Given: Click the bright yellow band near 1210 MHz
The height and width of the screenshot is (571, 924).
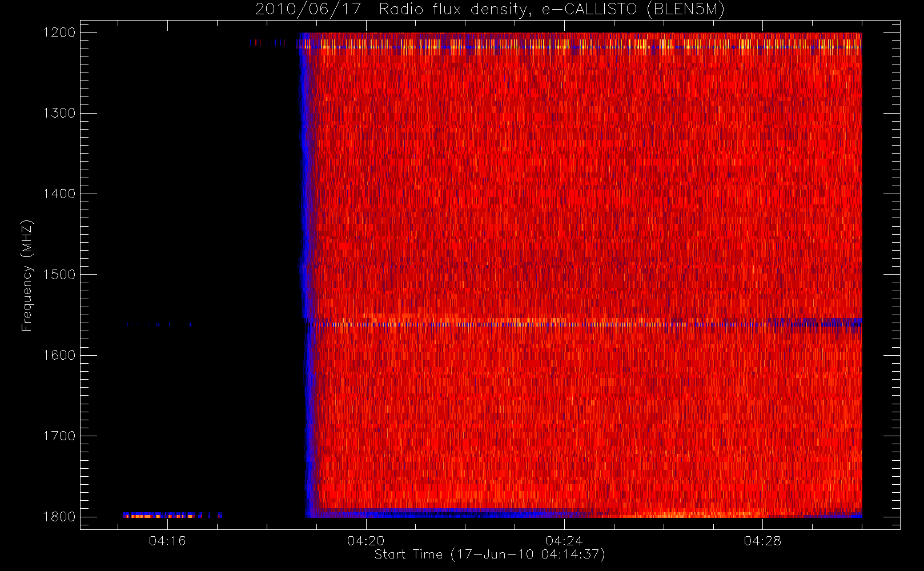Looking at the screenshot, I should pyautogui.click(x=581, y=43).
